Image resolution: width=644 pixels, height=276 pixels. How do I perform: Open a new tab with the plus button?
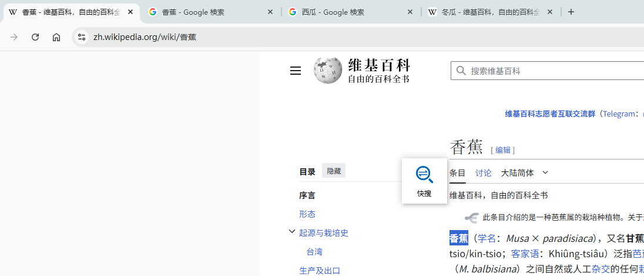pos(571,12)
